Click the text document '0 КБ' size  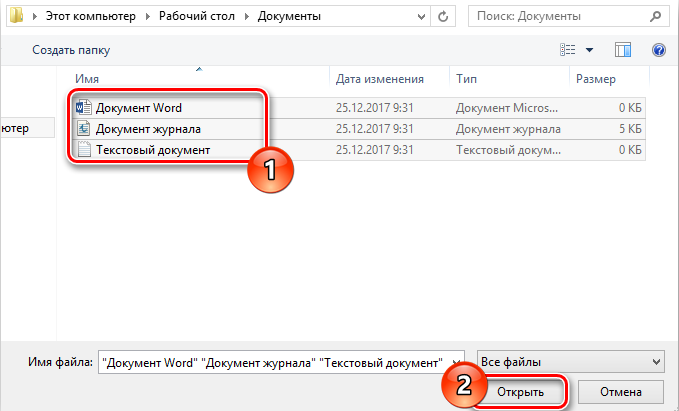coord(630,150)
